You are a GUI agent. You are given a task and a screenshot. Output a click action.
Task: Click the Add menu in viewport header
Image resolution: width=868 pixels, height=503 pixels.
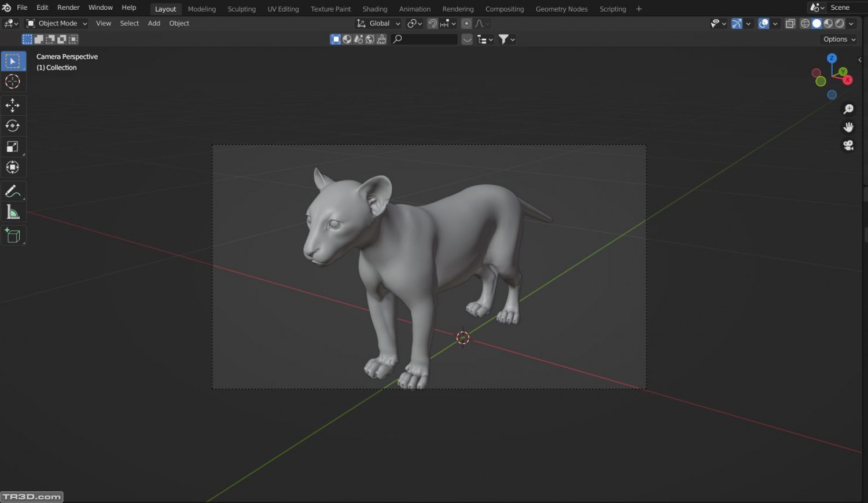(154, 24)
